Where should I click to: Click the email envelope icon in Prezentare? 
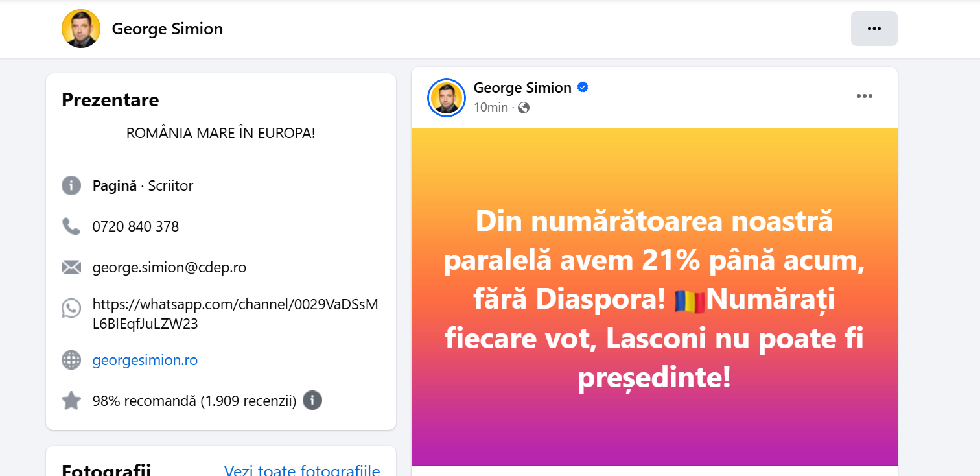pos(71,267)
